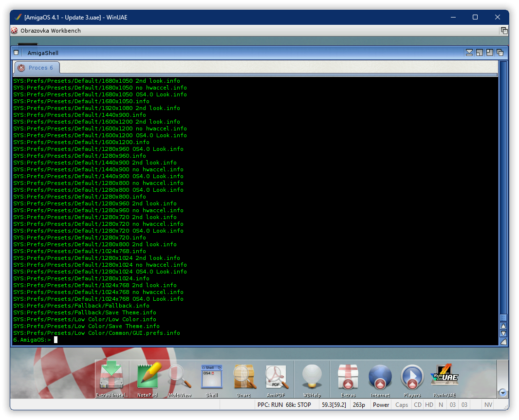Launch NotePad from the dock
519x420 pixels.
(x=148, y=378)
